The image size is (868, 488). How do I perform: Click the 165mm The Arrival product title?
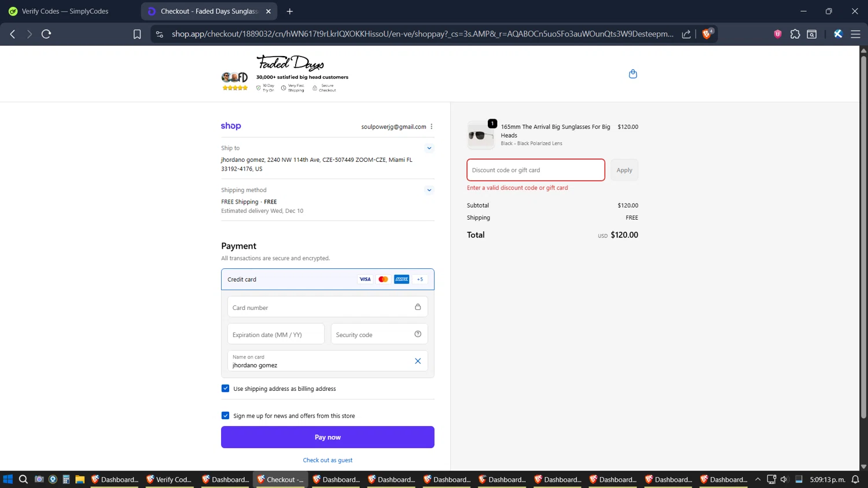pos(556,131)
